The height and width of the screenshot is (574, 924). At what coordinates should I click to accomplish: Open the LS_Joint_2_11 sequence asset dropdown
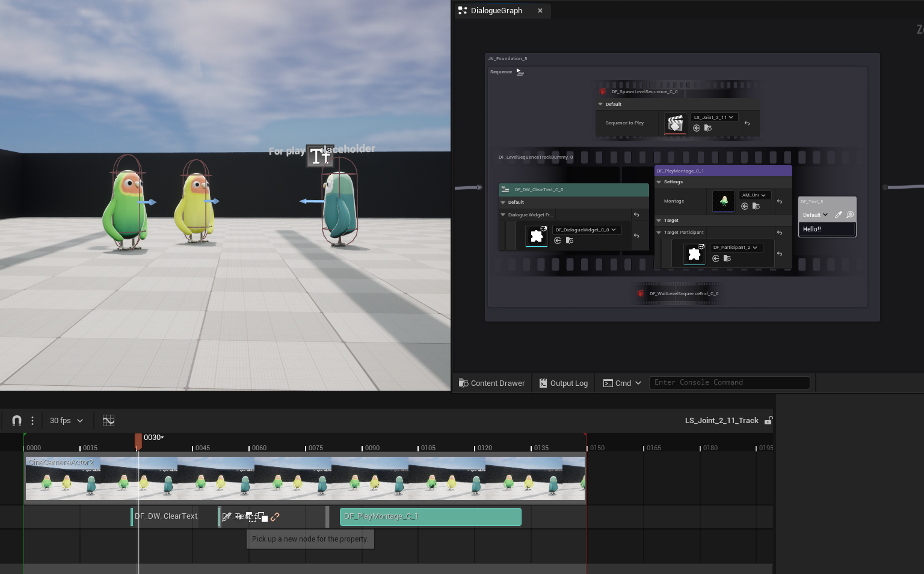point(713,118)
